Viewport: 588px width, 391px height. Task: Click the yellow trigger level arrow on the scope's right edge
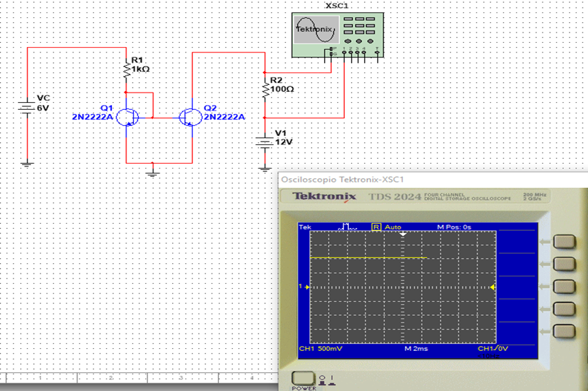(x=493, y=287)
